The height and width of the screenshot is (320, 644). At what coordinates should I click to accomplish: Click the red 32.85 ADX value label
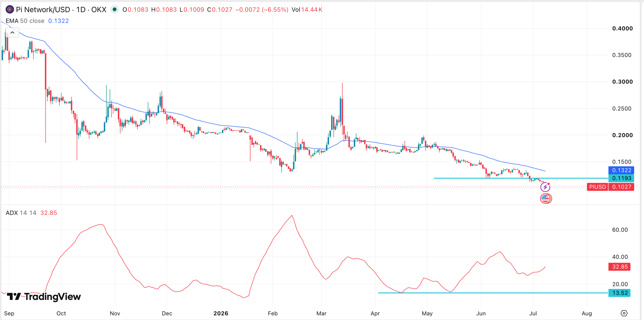619,267
